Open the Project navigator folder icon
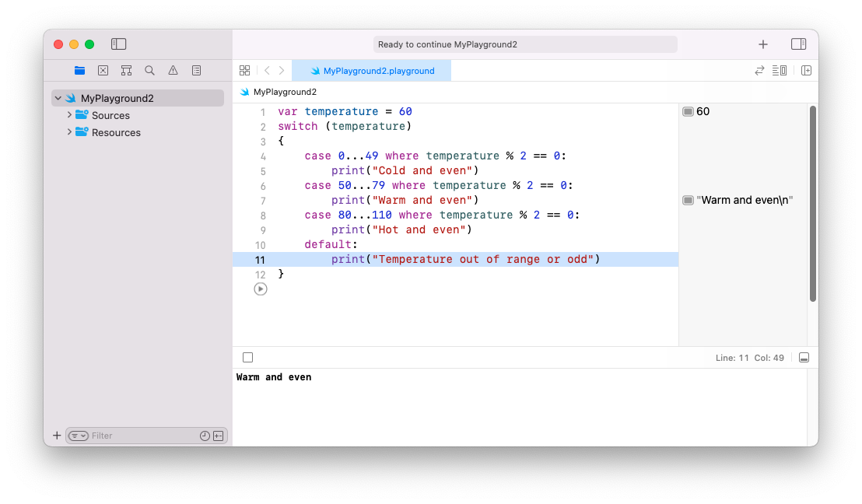The height and width of the screenshot is (504, 862). coord(79,70)
